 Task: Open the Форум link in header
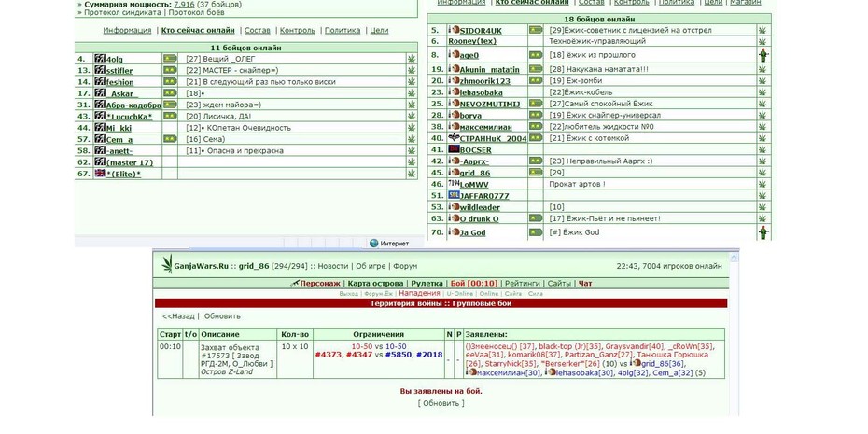click(405, 266)
